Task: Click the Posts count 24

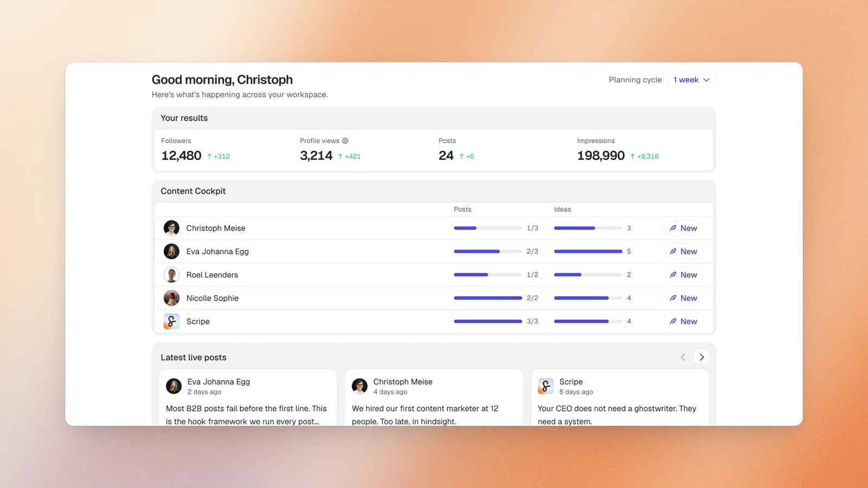Action: (446, 156)
